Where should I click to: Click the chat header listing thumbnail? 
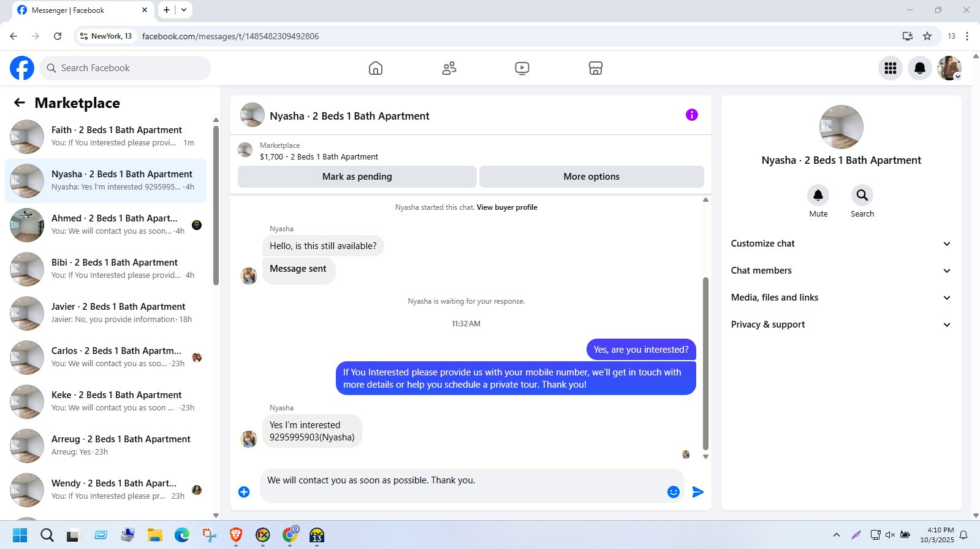pyautogui.click(x=252, y=115)
